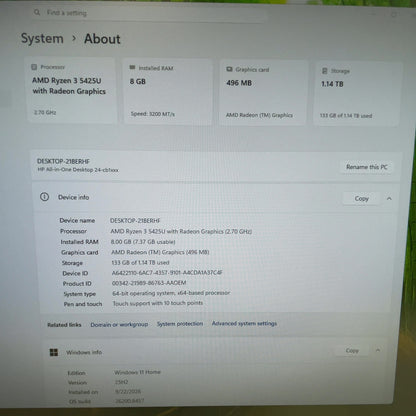This screenshot has width=416, height=416.
Task: Focus the Find a setting search box
Action: pos(149,13)
